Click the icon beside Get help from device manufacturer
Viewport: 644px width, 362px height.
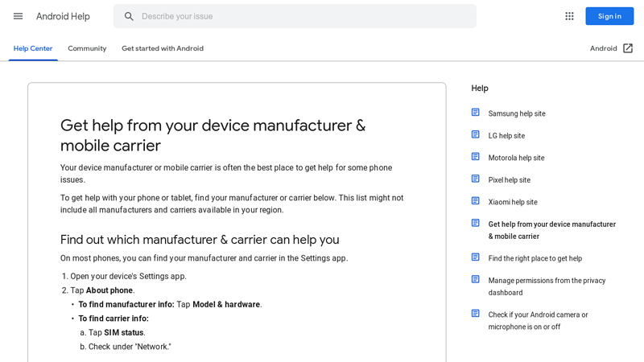[475, 224]
